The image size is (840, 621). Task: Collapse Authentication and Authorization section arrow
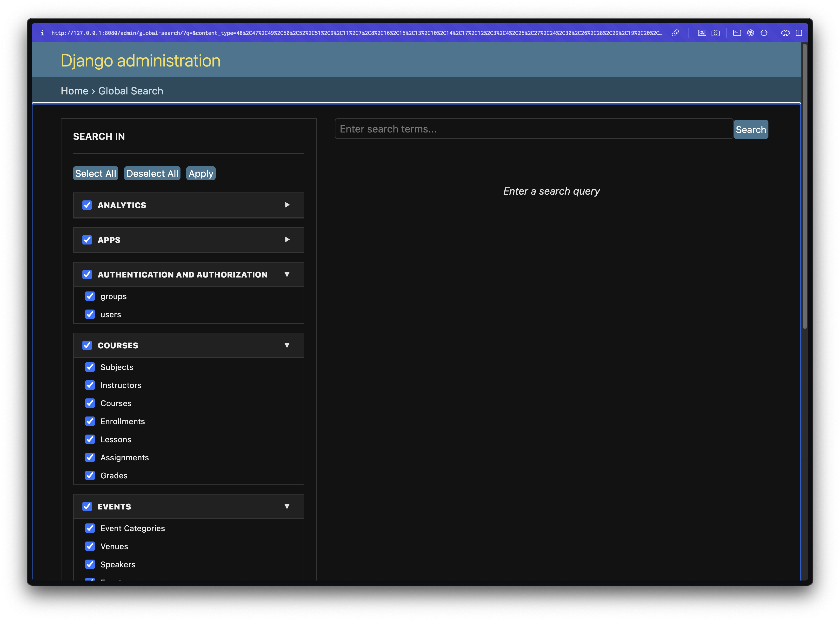(x=287, y=274)
